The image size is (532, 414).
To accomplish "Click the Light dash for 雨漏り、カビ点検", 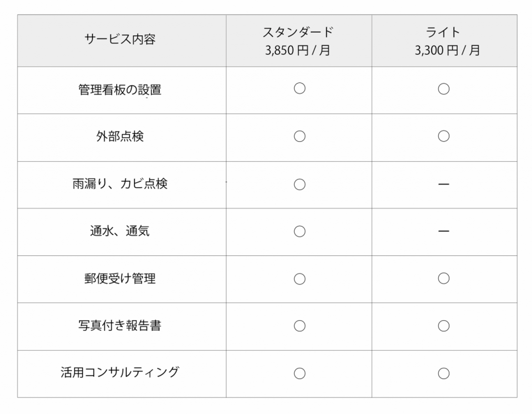I will [x=444, y=184].
